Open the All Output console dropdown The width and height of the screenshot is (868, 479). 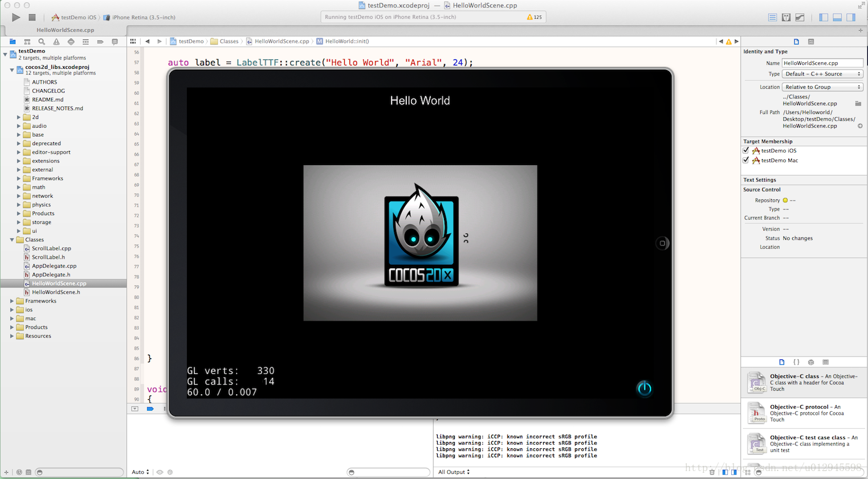point(454,472)
